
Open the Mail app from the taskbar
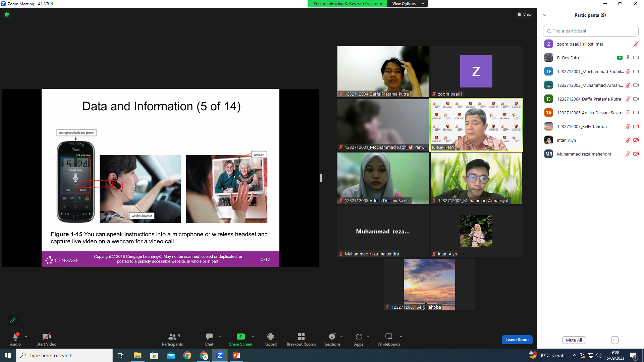171,355
